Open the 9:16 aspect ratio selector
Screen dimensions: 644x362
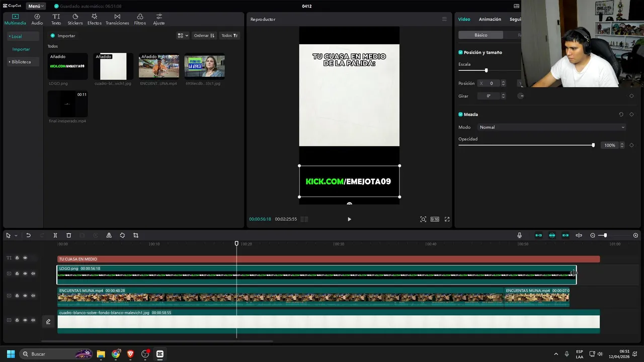(435, 219)
